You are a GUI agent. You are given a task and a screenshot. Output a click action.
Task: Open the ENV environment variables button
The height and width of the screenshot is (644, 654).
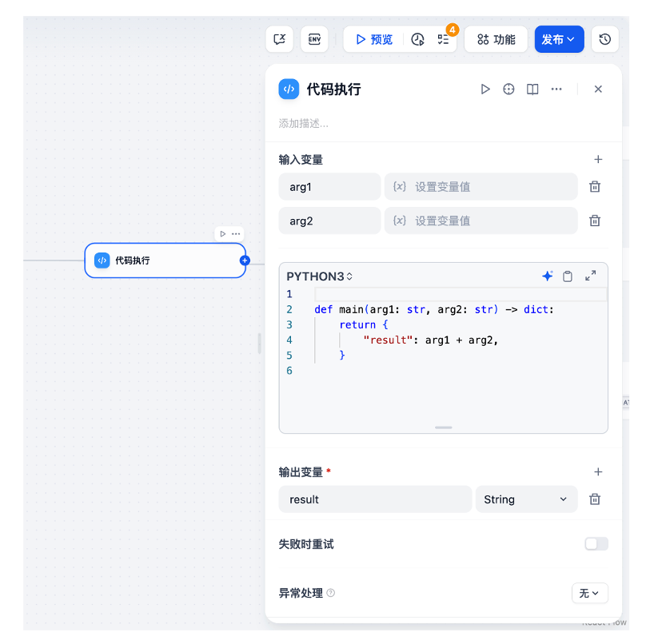tap(314, 39)
